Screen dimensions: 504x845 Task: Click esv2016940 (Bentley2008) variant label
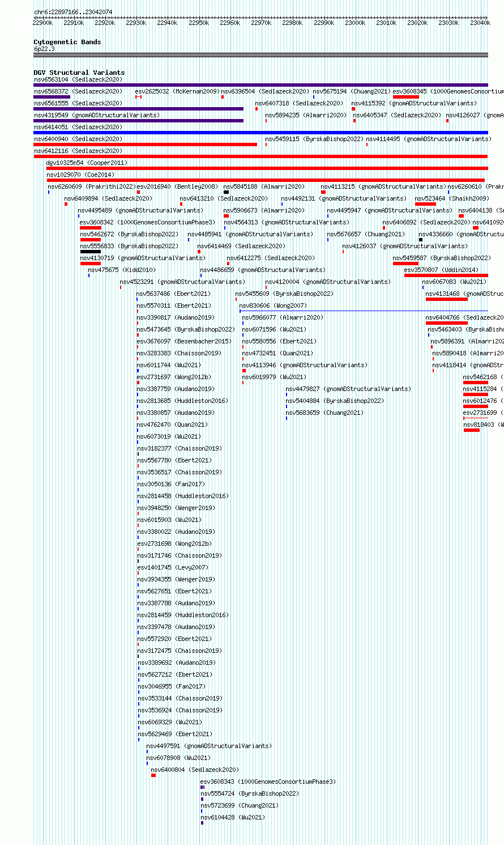(x=177, y=186)
